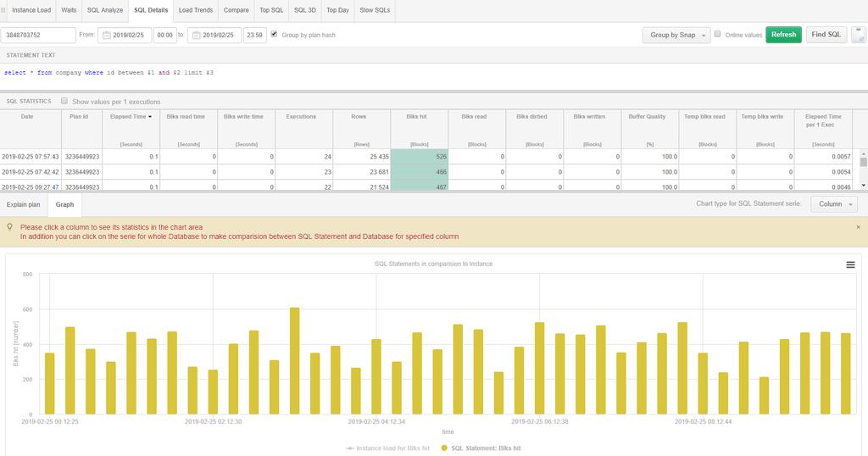Open the Waits tab
Viewport: 868px width, 456px height.
coord(69,10)
